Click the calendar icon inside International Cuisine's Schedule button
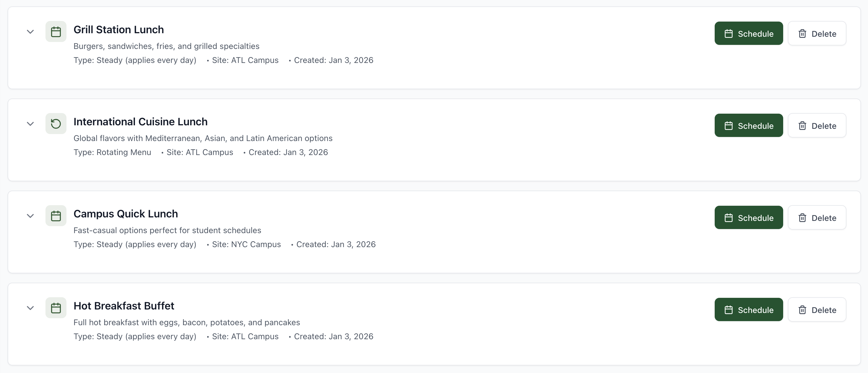 coord(729,125)
